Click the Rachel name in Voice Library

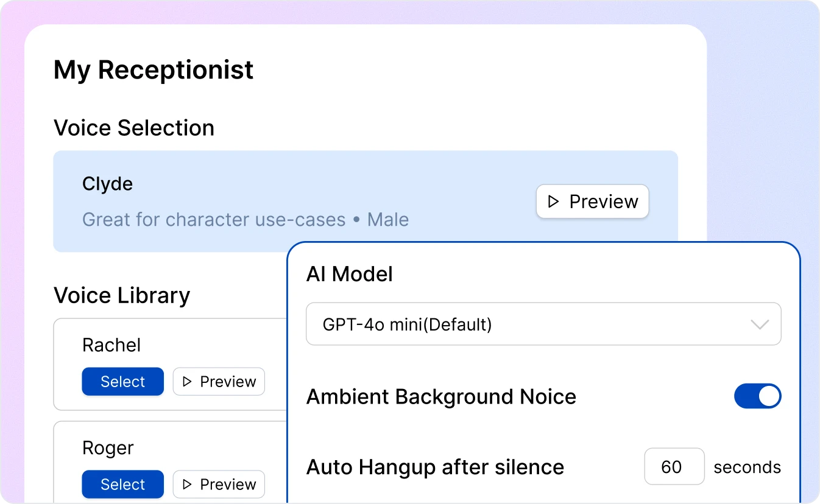pos(111,345)
